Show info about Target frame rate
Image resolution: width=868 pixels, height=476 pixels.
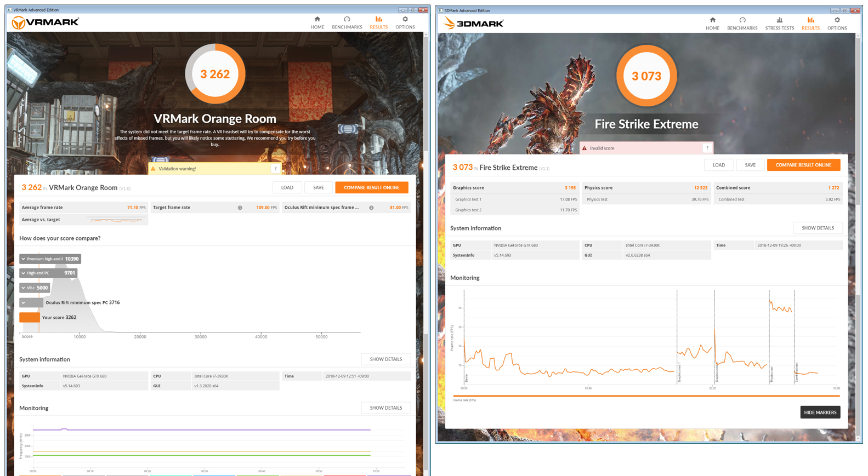tap(240, 208)
